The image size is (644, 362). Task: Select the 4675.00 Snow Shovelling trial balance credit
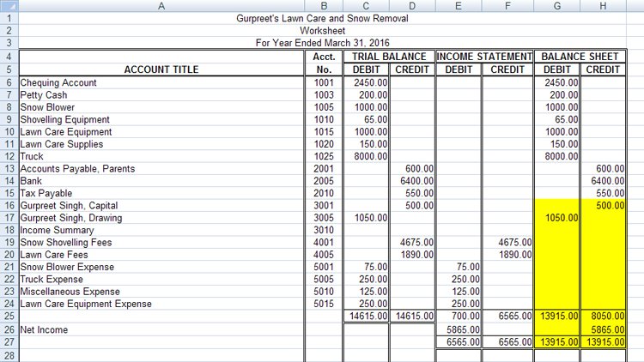tap(411, 243)
